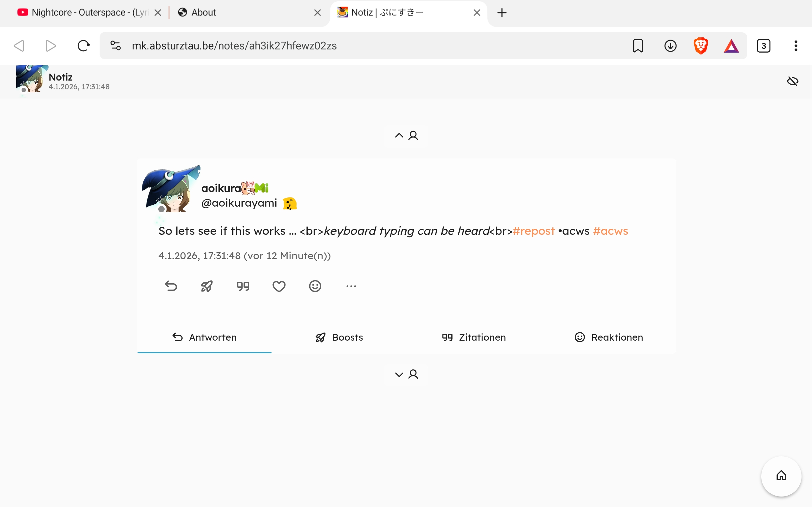Add a reaction via smiley icon

point(315,286)
